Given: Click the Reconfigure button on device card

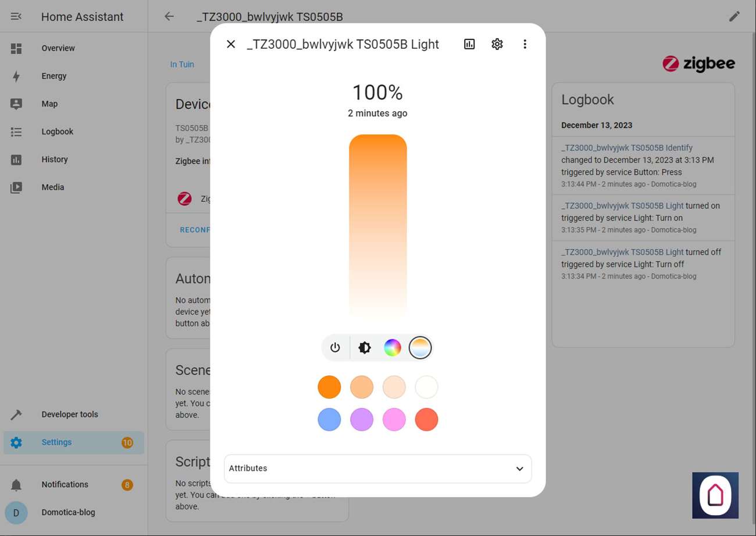Looking at the screenshot, I should point(195,230).
